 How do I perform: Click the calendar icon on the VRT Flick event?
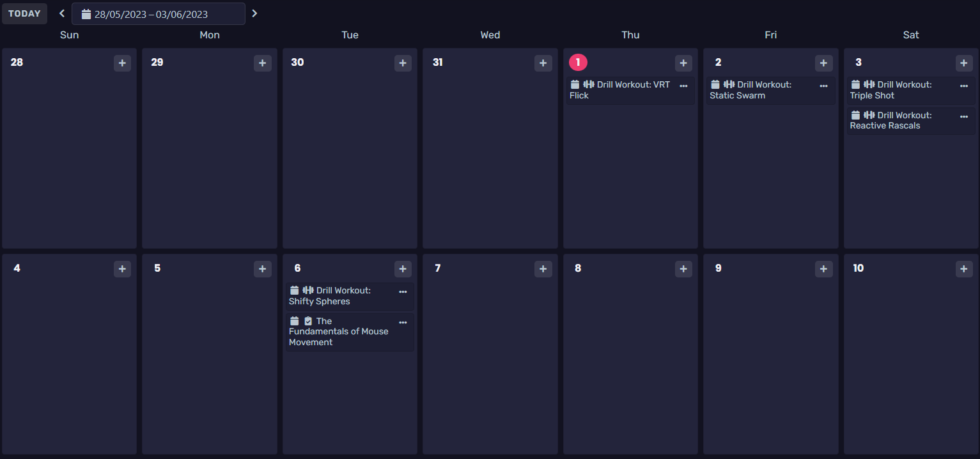574,84
